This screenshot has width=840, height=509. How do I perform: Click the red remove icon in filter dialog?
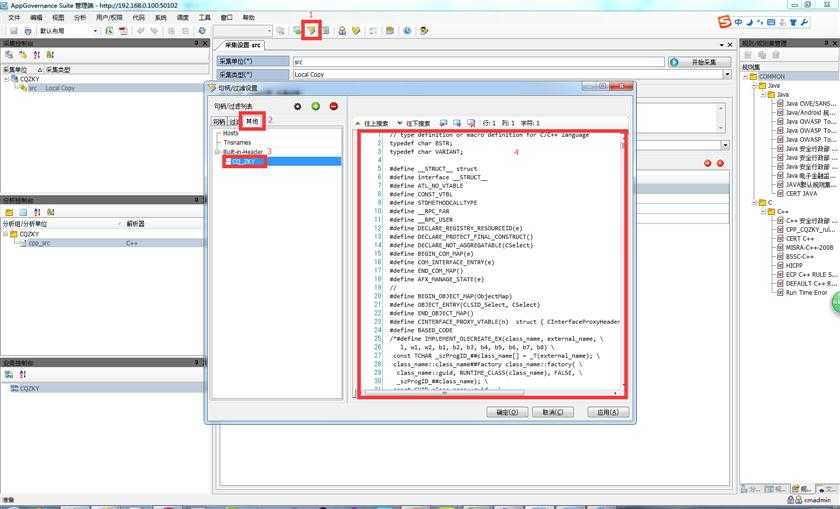pyautogui.click(x=334, y=106)
